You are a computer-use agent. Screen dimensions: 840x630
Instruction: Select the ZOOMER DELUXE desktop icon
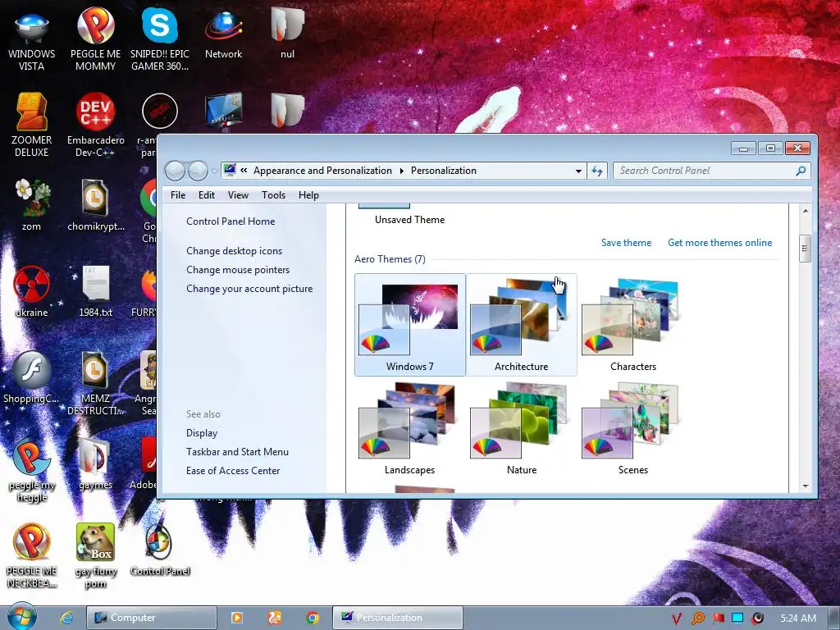point(32,126)
